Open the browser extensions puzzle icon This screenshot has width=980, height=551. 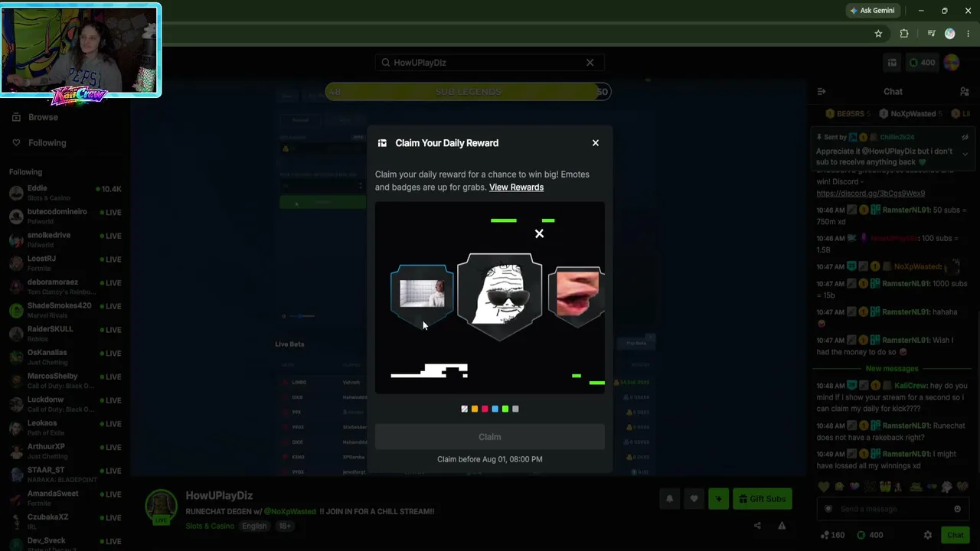(904, 34)
